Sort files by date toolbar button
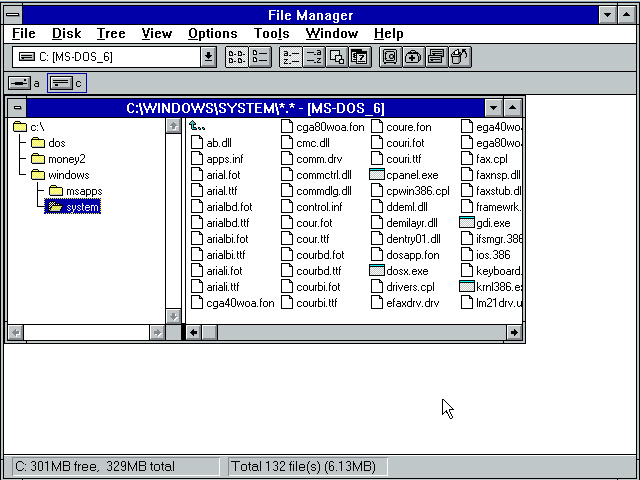The width and height of the screenshot is (640, 480). (x=360, y=57)
